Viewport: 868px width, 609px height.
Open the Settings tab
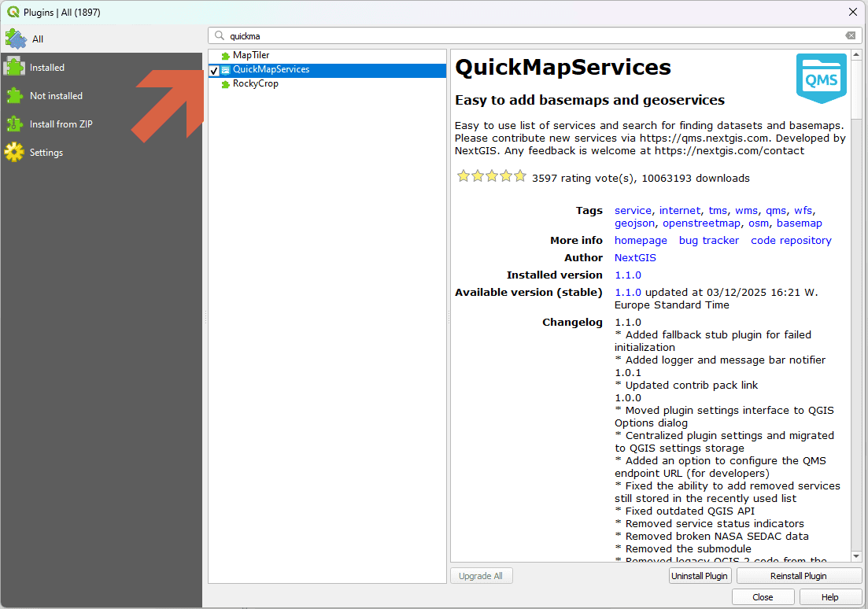(x=102, y=153)
